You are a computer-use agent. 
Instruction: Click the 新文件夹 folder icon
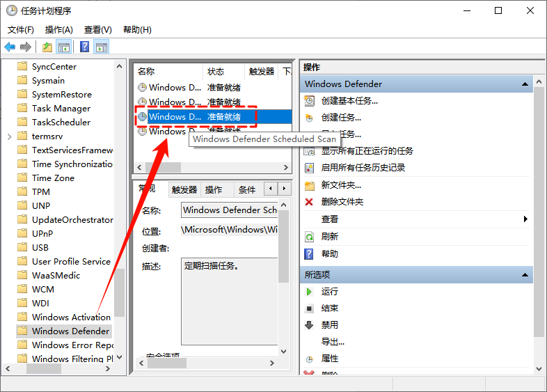tap(309, 185)
